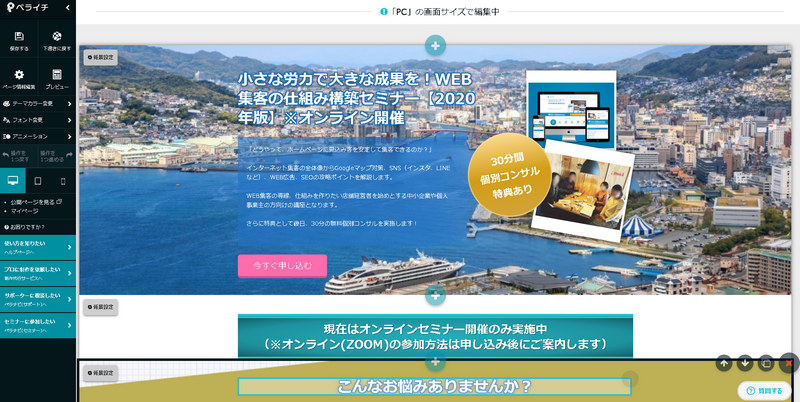Undo with 操作を1つ戻す
This screenshot has width=800, height=402.
coord(19,156)
